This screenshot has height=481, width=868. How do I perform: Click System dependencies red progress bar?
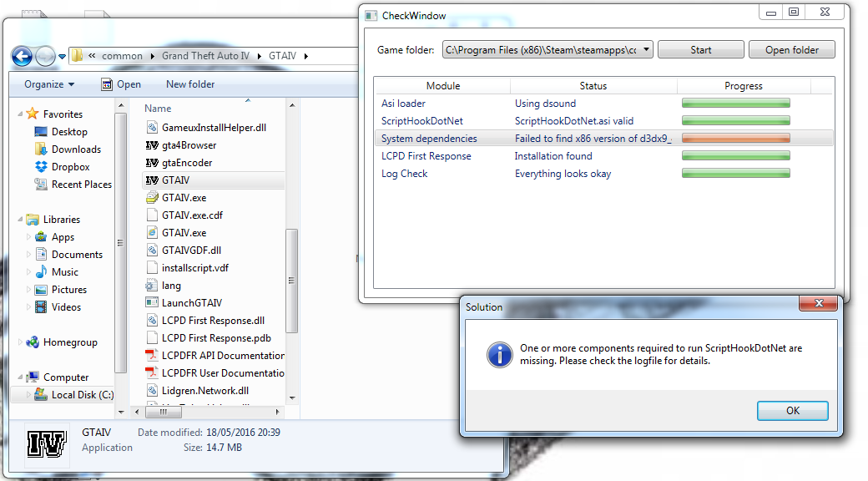[x=735, y=139]
